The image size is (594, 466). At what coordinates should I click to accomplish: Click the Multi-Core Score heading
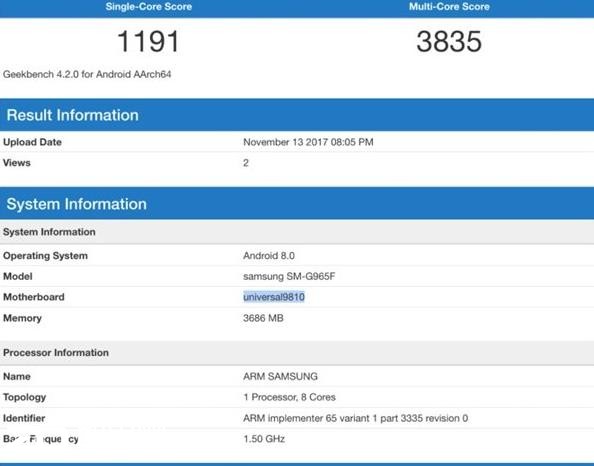pos(449,6)
